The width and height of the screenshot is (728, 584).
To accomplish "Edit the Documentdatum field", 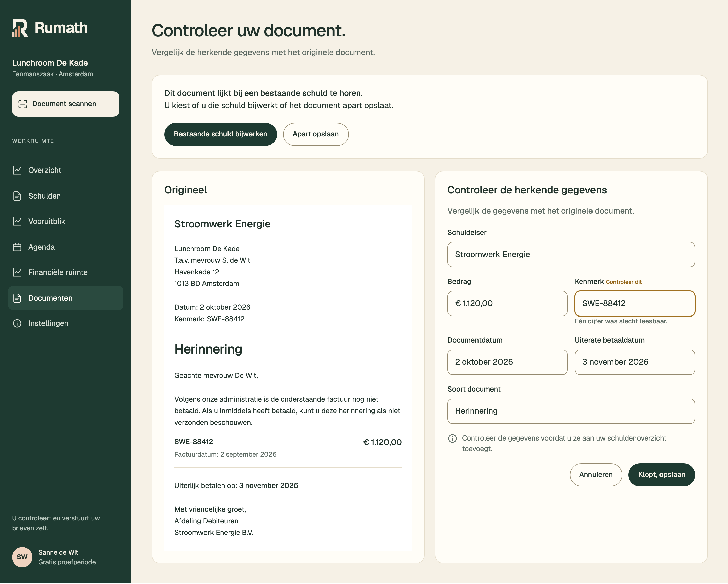I will (507, 362).
